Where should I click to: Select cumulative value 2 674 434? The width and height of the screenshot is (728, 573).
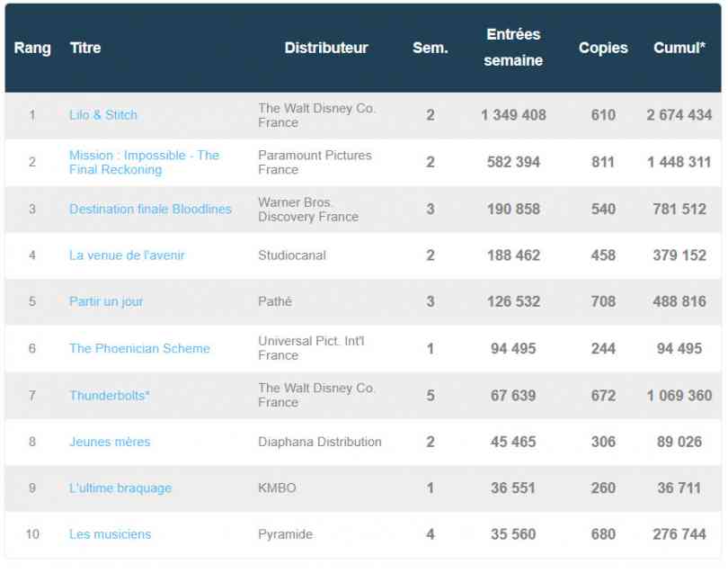(679, 115)
